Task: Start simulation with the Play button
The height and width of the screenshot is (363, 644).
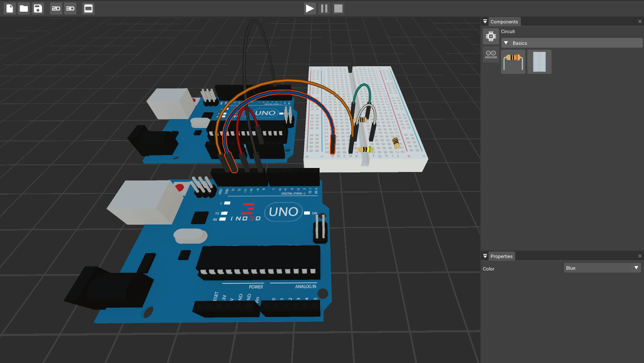Action: click(310, 8)
